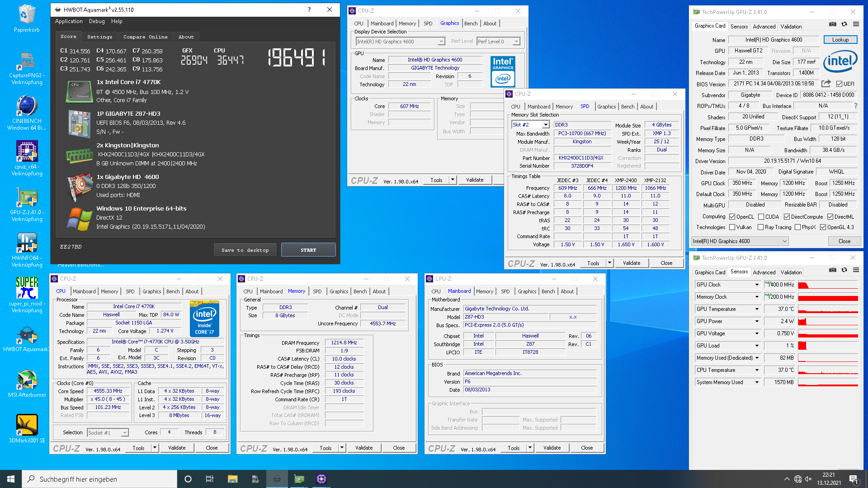Open Advanced tab in top GPU-Z window

(764, 27)
